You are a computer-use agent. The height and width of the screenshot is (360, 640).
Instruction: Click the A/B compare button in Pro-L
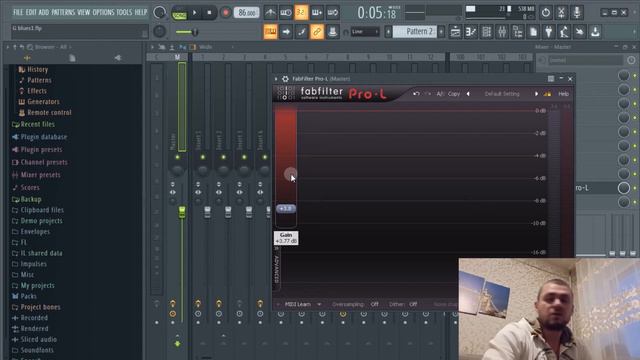click(440, 94)
